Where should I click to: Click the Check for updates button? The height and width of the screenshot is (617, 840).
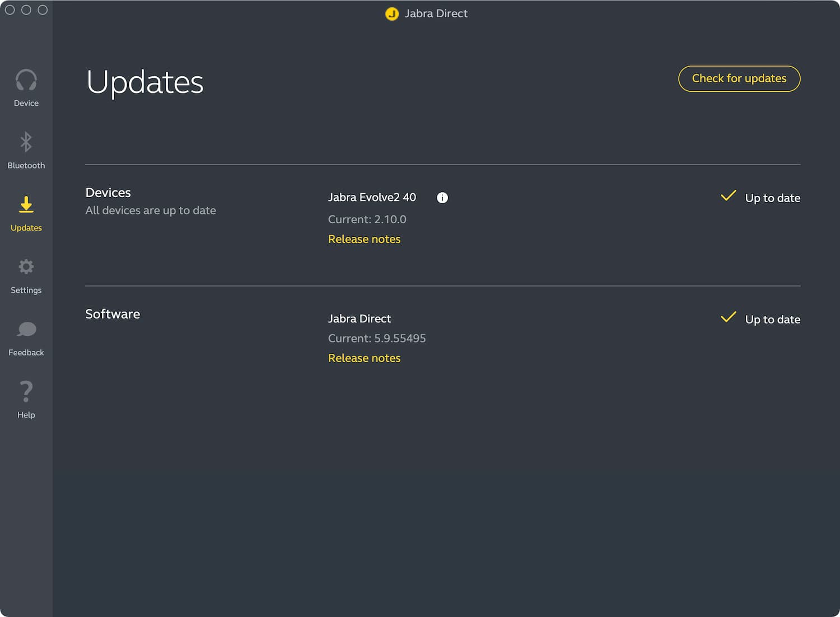click(739, 78)
